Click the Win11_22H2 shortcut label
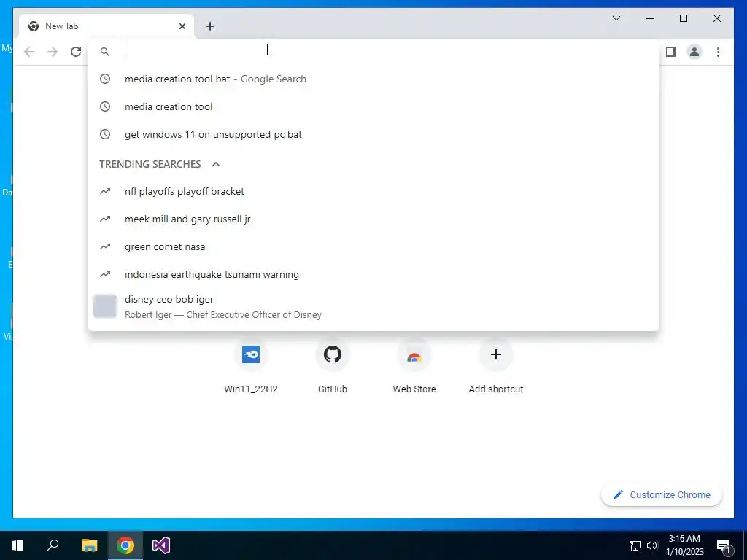 (x=251, y=389)
